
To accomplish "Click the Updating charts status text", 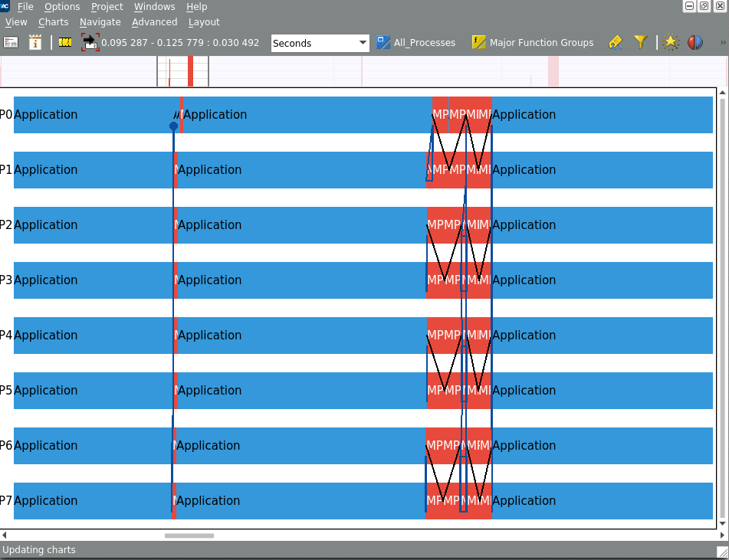I will coord(38,550).
